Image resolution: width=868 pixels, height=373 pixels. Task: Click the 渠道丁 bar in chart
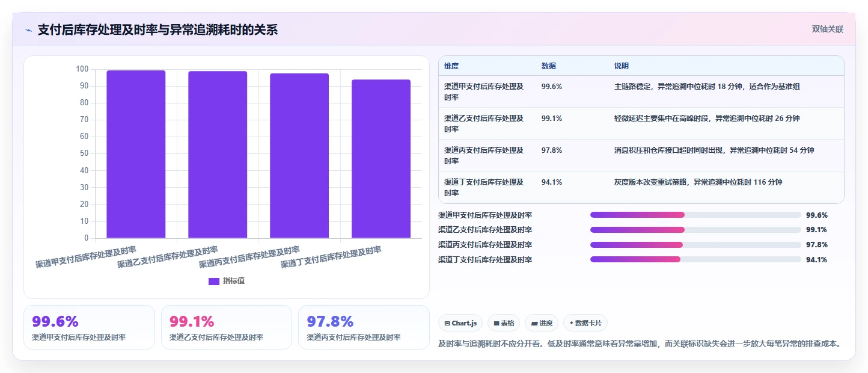pyautogui.click(x=381, y=159)
